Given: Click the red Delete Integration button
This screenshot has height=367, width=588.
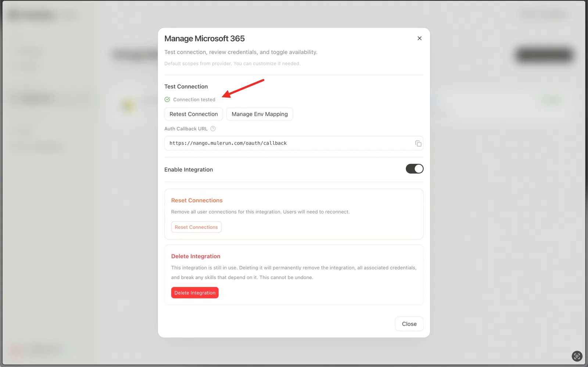Looking at the screenshot, I should tap(195, 293).
